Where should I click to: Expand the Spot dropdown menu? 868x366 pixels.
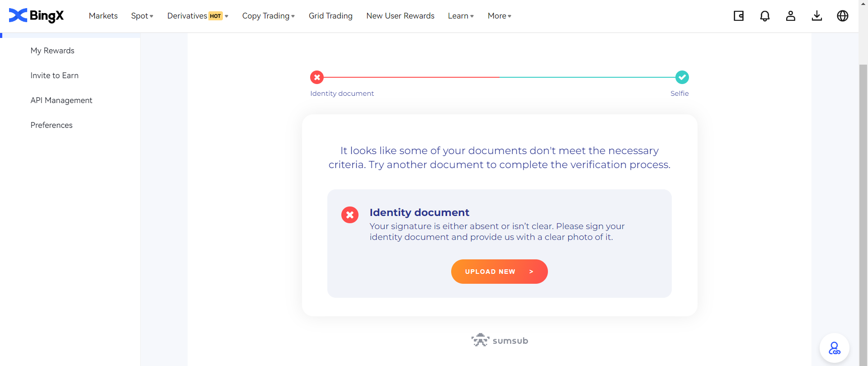pos(142,16)
